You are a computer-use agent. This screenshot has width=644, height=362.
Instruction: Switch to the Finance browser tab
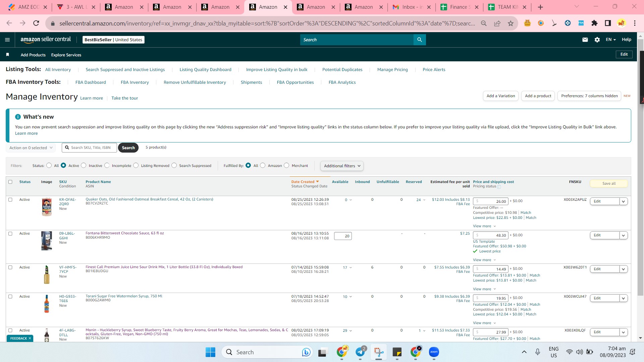(459, 7)
